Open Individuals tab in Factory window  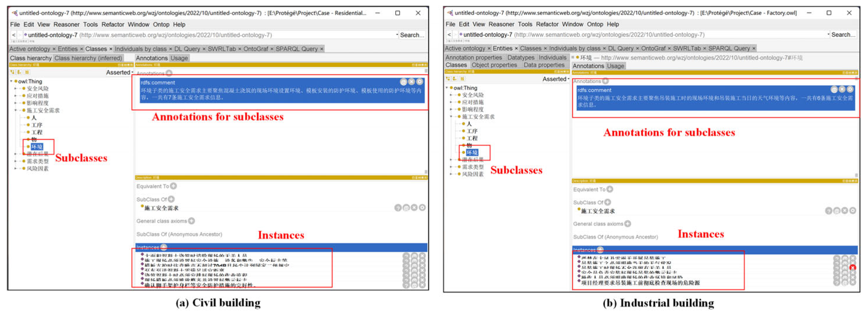tap(552, 57)
